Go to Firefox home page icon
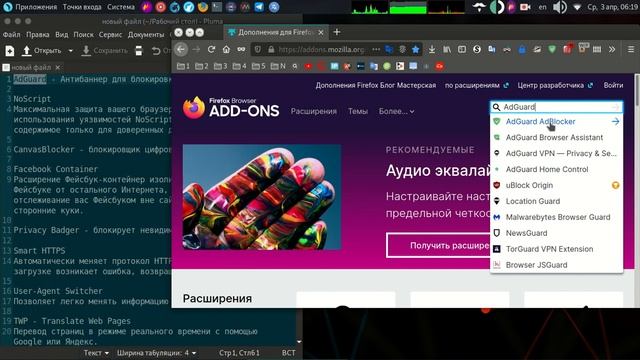Image resolution: width=640 pixels, height=360 pixels. click(226, 49)
